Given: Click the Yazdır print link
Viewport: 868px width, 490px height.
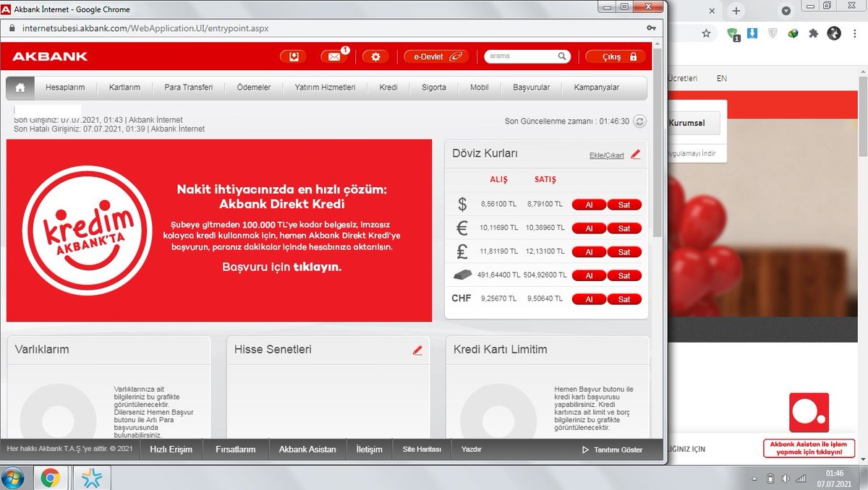Looking at the screenshot, I should 472,450.
